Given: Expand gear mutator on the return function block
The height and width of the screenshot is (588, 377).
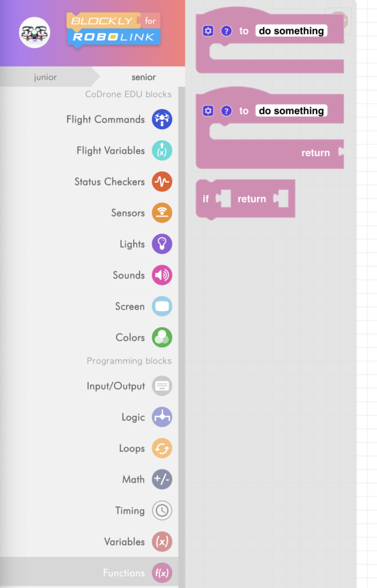Looking at the screenshot, I should click(208, 111).
